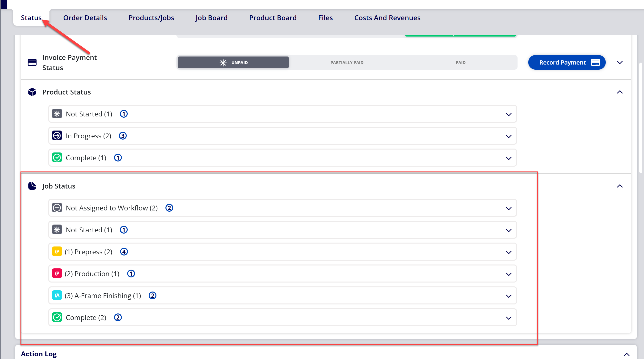Click the yellow Prepress icon
Screen dimensions: 644x359
[x=57, y=252]
